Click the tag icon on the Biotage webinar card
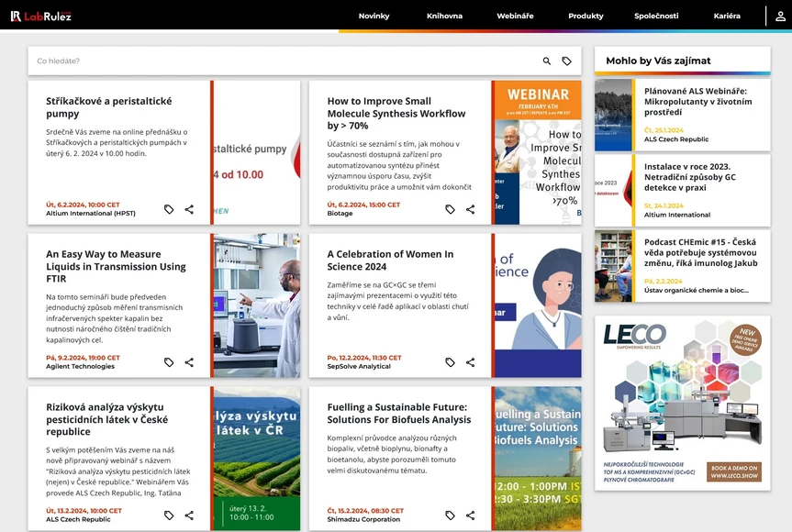 (x=450, y=209)
